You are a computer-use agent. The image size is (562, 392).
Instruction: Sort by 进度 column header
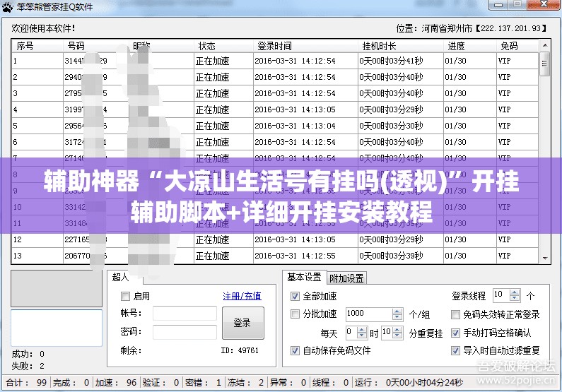coord(470,46)
